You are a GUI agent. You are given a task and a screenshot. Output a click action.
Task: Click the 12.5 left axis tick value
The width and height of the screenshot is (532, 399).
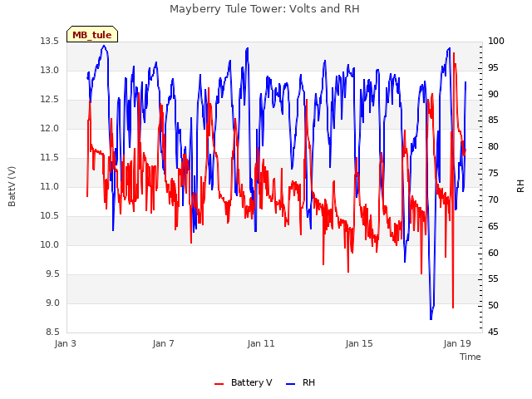50,100
